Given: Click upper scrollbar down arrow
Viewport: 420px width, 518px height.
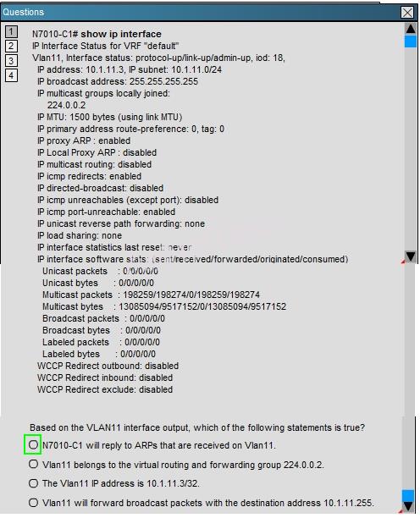Looking at the screenshot, I should [x=411, y=256].
